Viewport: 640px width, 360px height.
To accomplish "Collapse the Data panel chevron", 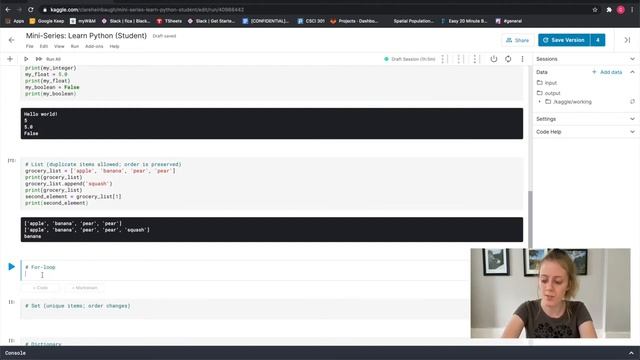I will pyautogui.click(x=632, y=72).
